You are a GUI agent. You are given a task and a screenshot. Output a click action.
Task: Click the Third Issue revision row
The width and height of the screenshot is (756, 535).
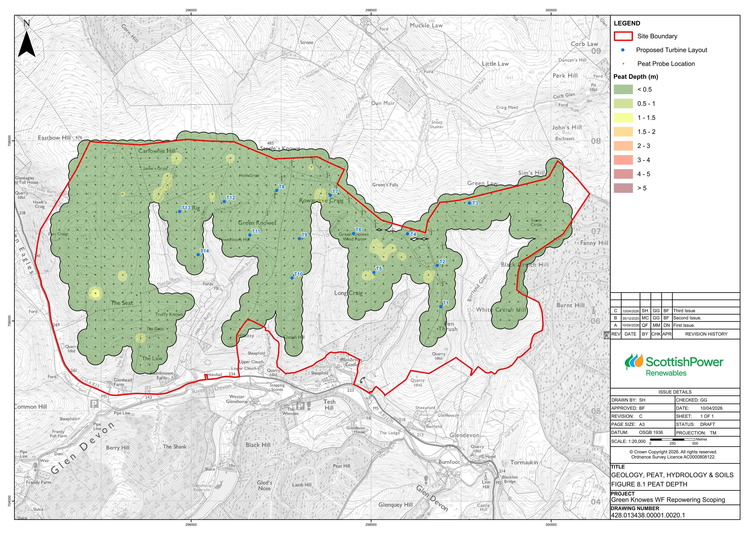tap(675, 311)
